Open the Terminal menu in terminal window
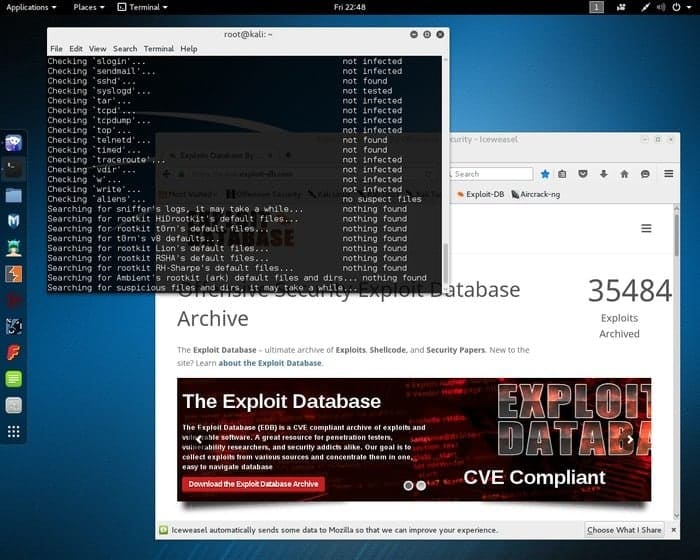 click(158, 49)
